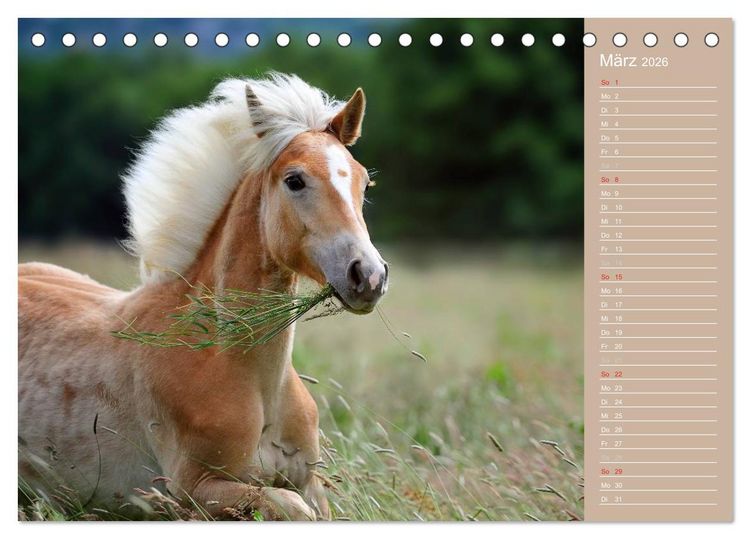Select the Haflinger horse photo
The height and width of the screenshot is (539, 750).
click(x=301, y=269)
